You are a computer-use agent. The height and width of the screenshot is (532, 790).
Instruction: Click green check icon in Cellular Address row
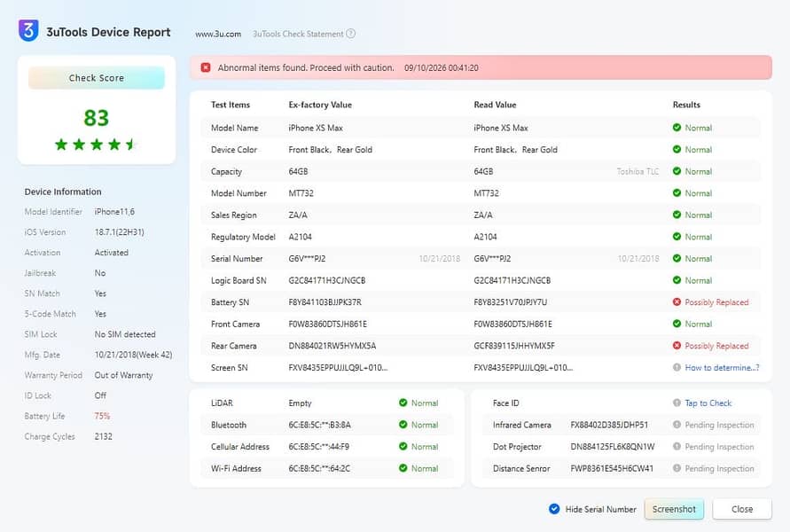tap(403, 446)
